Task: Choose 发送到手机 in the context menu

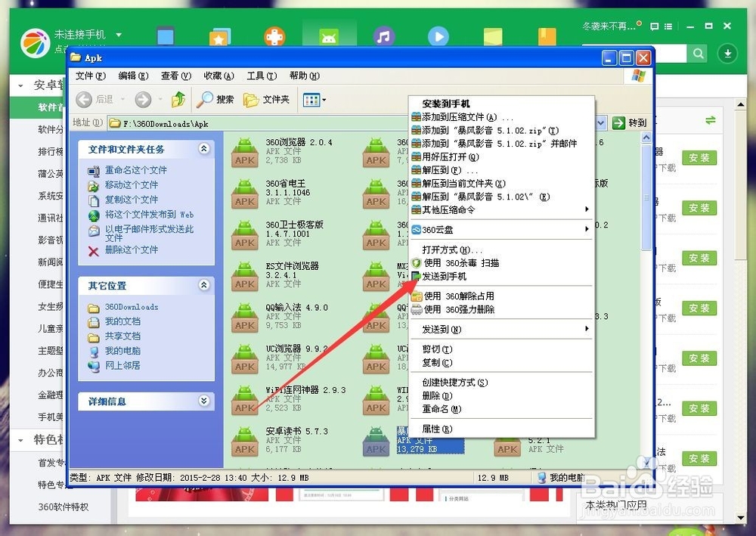Action: pos(501,276)
